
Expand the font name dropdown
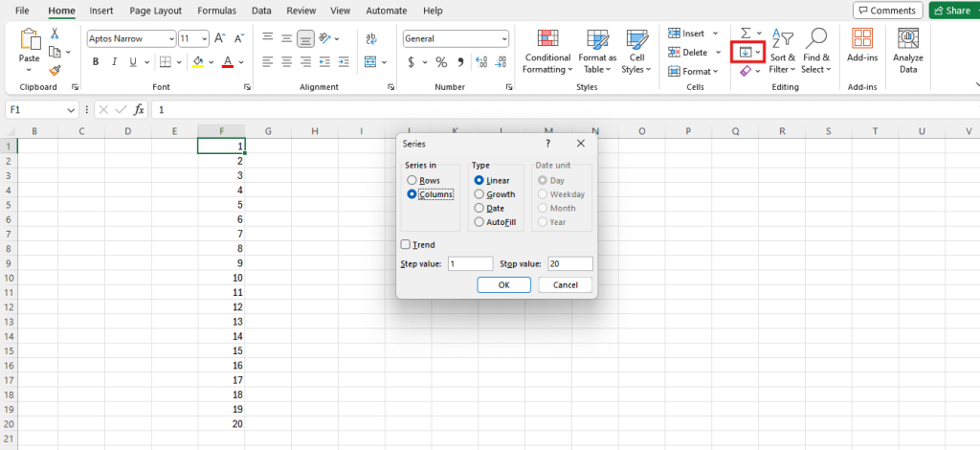click(170, 39)
